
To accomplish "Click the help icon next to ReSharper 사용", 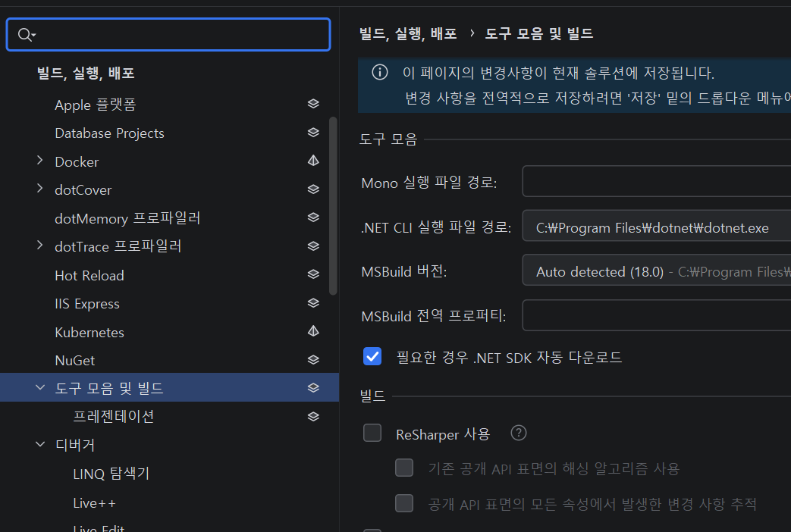I will point(518,433).
